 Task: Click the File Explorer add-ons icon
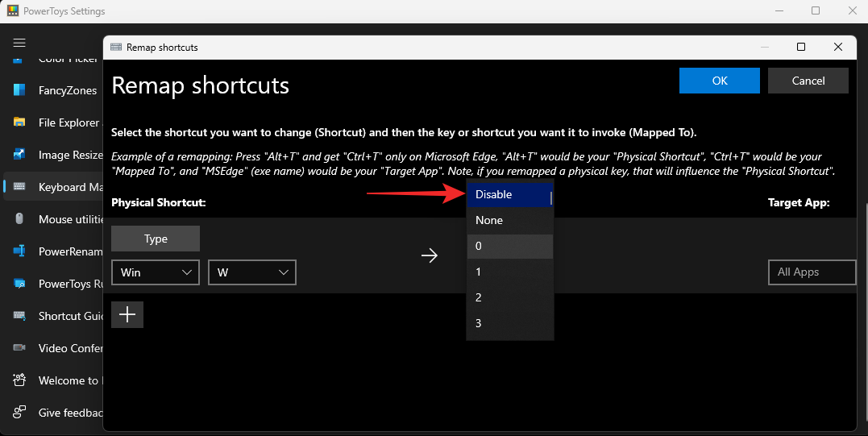click(x=19, y=122)
